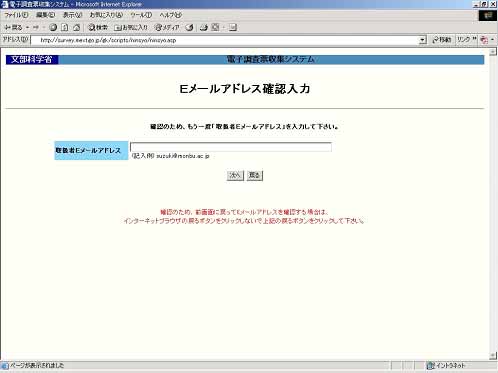Open the 編集 (Edit) menu
The width and height of the screenshot is (498, 373).
click(45, 15)
